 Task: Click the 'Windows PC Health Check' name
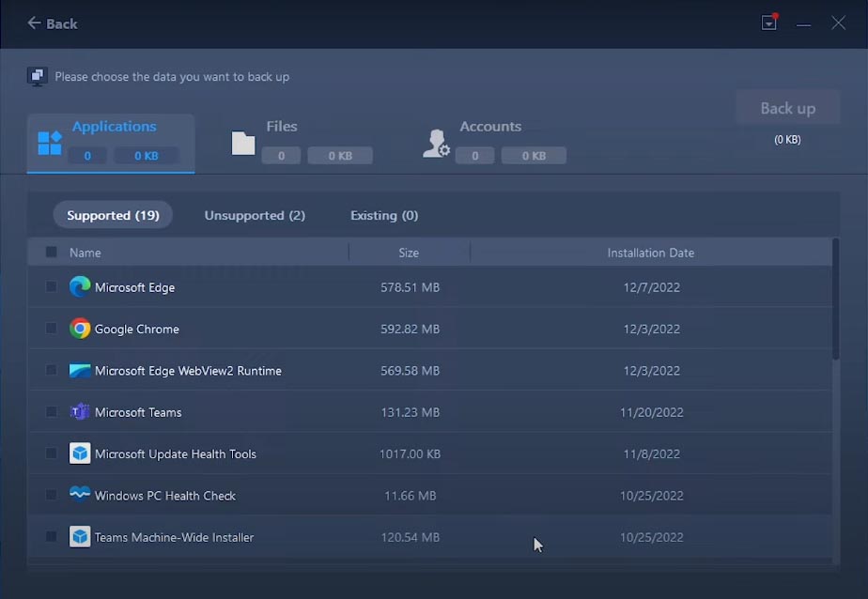165,496
